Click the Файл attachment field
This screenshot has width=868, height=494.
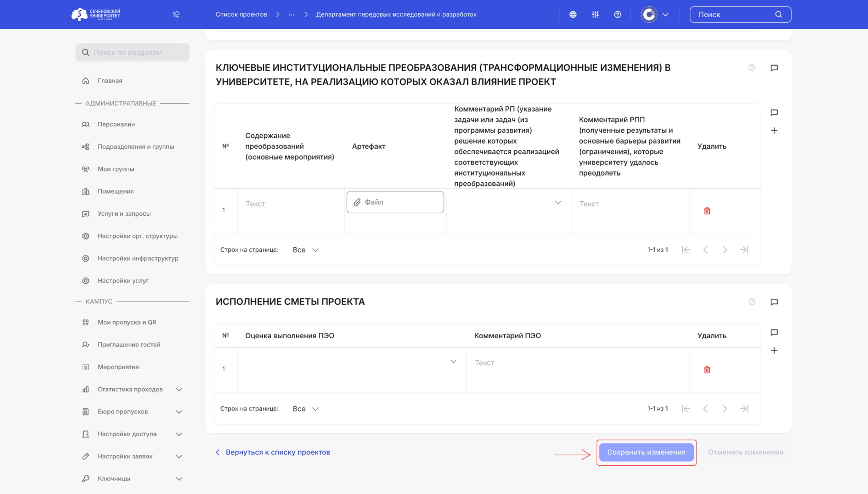pyautogui.click(x=395, y=202)
